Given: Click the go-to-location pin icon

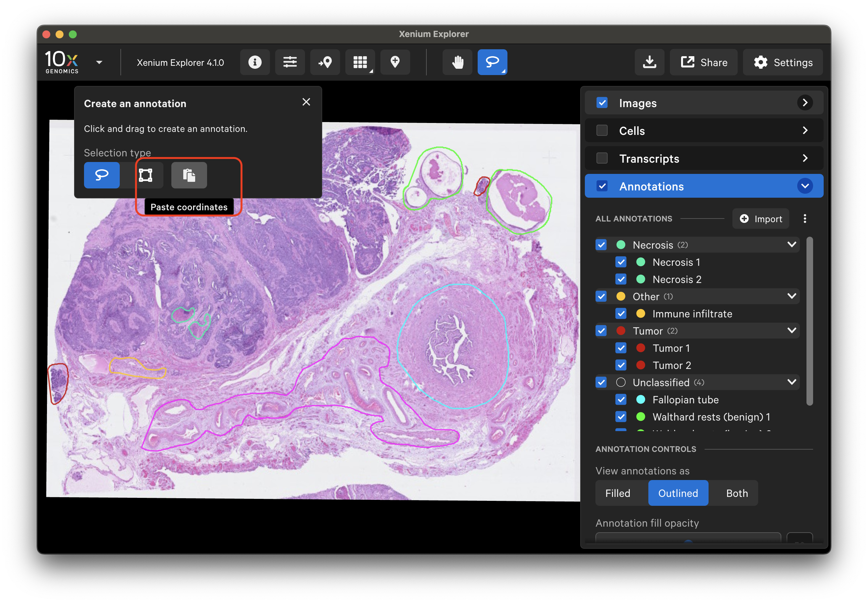Looking at the screenshot, I should click(x=325, y=62).
